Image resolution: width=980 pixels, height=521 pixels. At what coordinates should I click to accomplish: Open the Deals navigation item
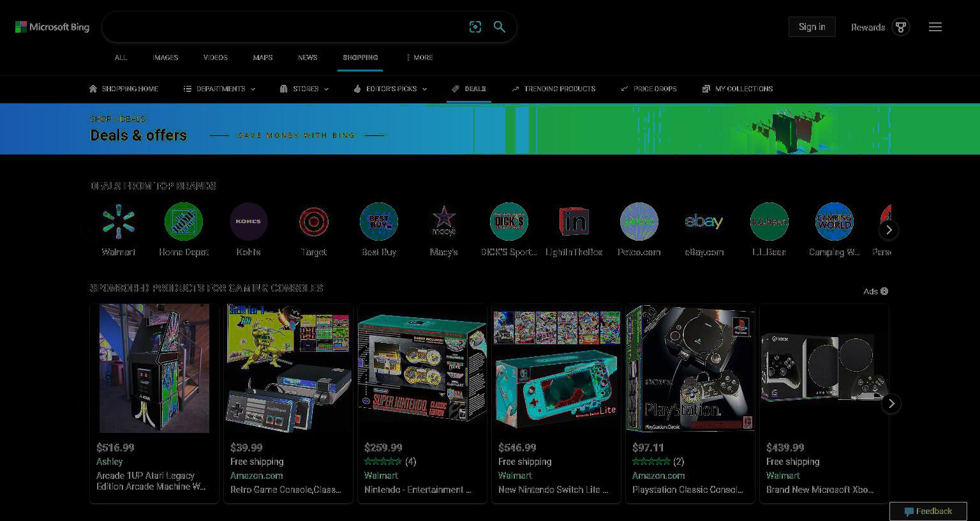tap(469, 89)
